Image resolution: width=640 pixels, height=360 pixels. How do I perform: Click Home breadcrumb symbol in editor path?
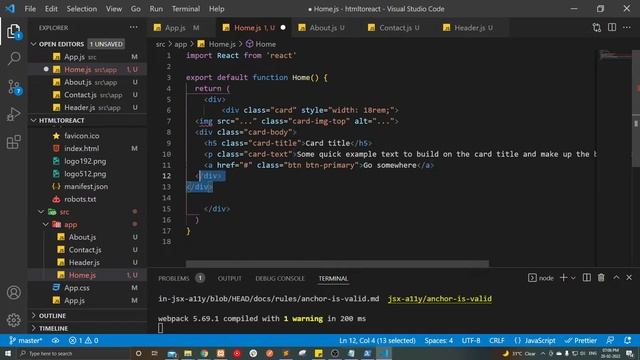[260, 44]
